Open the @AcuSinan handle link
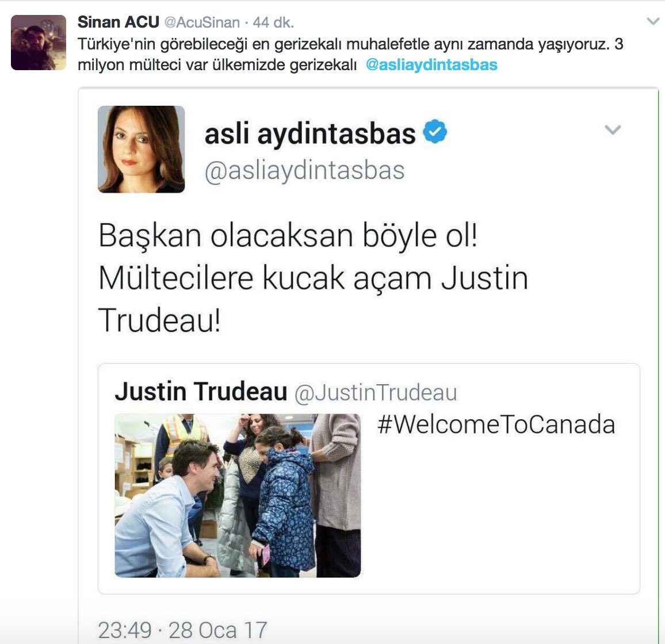The width and height of the screenshot is (665, 644). [202, 22]
